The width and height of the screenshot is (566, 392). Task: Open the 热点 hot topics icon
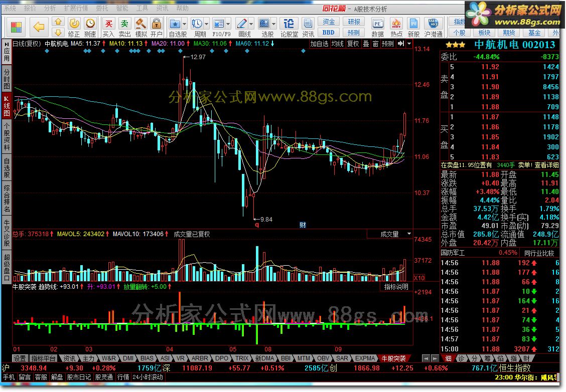point(396,28)
